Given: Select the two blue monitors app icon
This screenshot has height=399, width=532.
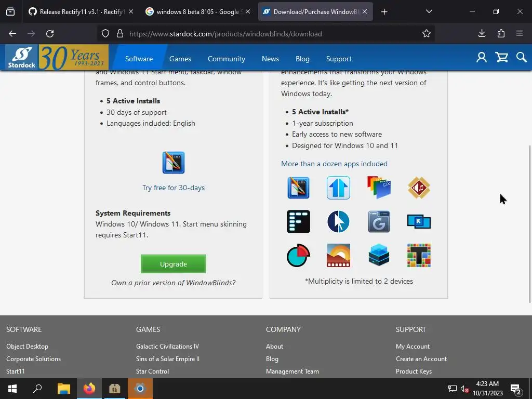Looking at the screenshot, I should (419, 222).
